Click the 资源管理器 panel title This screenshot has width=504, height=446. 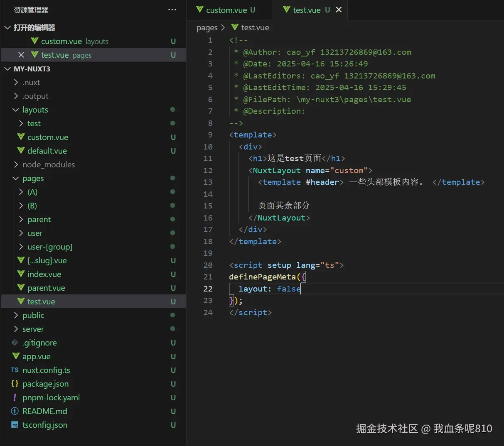(x=31, y=10)
